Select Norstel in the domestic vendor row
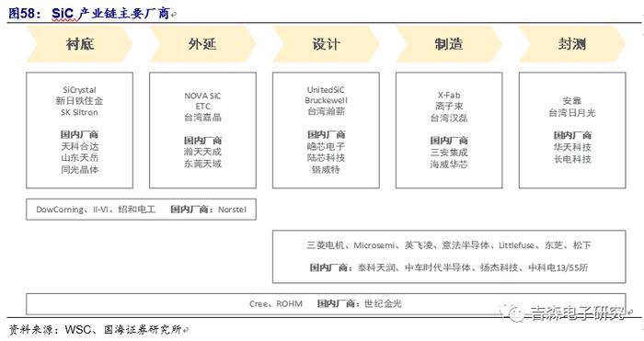 [233, 210]
